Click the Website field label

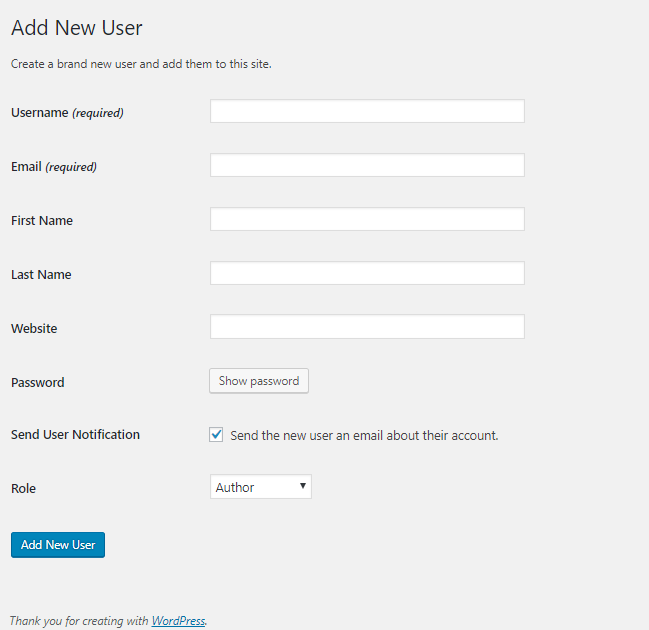34,328
